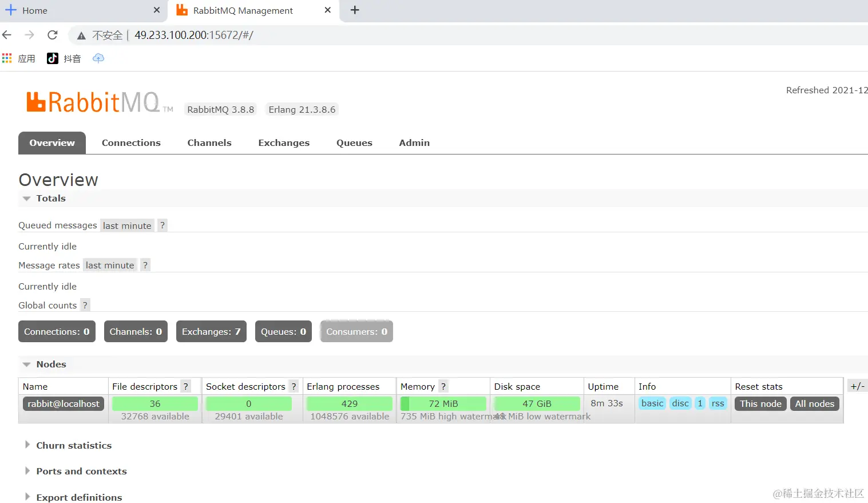Image resolution: width=868 pixels, height=503 pixels.
Task: Click the RabbitMQ logo
Action: coord(100,102)
